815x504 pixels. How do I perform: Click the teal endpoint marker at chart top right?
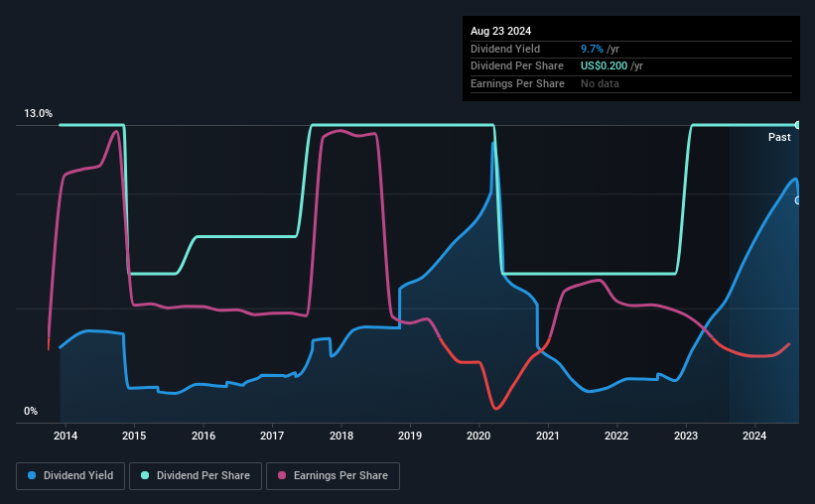pyautogui.click(x=797, y=125)
